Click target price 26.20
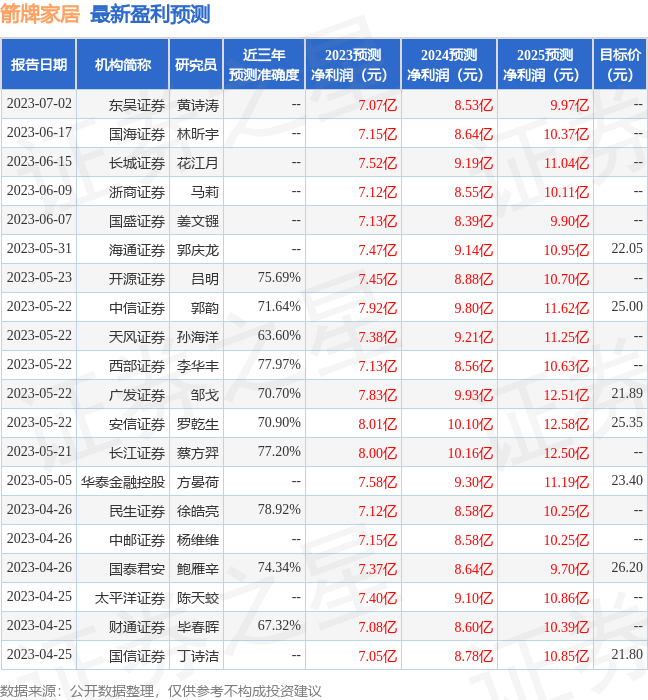The height and width of the screenshot is (700, 648). (627, 568)
